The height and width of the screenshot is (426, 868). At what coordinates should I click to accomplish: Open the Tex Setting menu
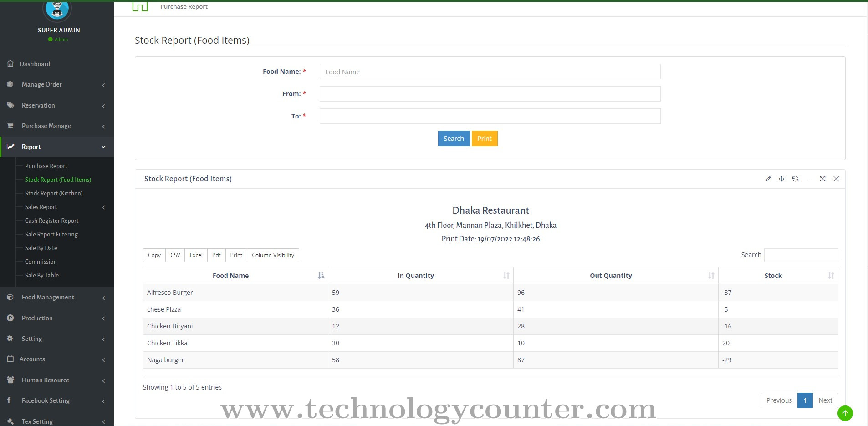tap(57, 421)
